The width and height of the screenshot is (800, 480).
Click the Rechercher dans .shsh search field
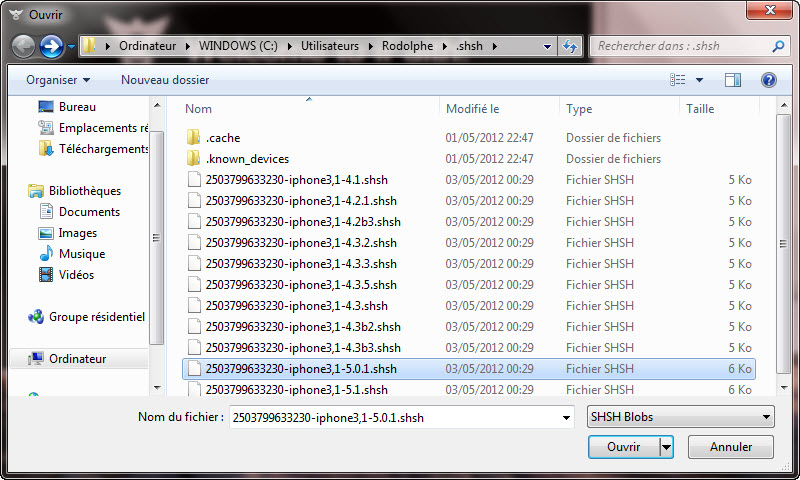[x=680, y=46]
